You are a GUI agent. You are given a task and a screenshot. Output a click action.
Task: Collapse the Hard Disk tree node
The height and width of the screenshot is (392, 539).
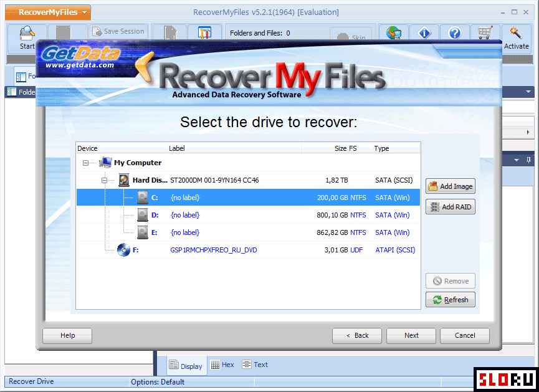click(104, 180)
